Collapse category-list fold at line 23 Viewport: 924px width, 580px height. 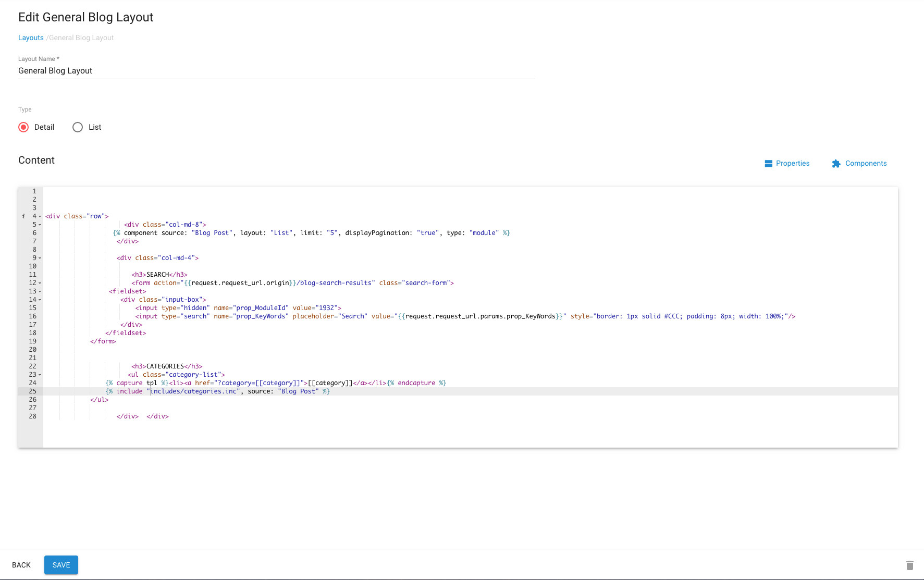pyautogui.click(x=40, y=375)
